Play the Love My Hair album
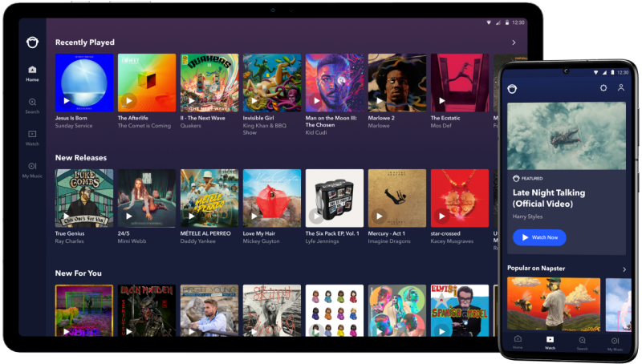 coord(254,216)
